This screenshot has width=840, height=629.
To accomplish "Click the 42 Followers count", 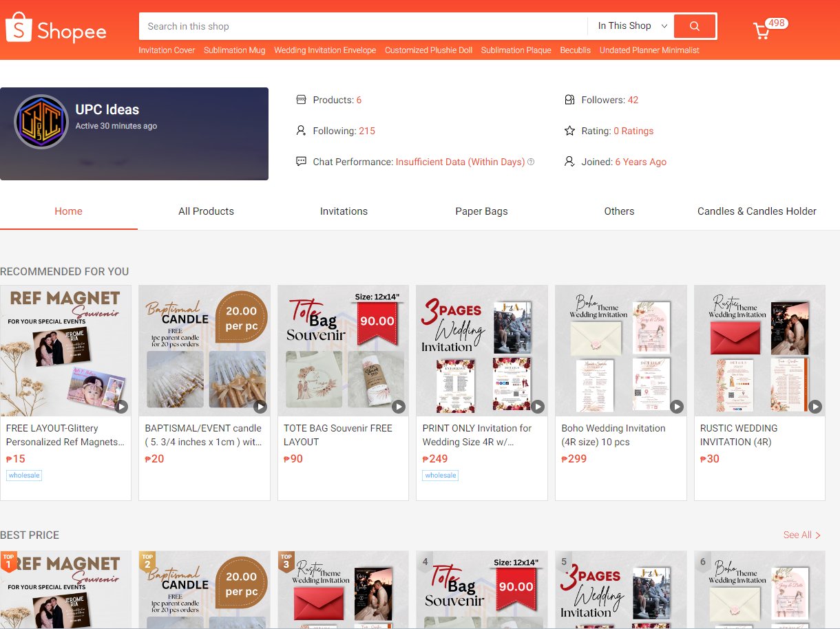I will click(x=633, y=100).
